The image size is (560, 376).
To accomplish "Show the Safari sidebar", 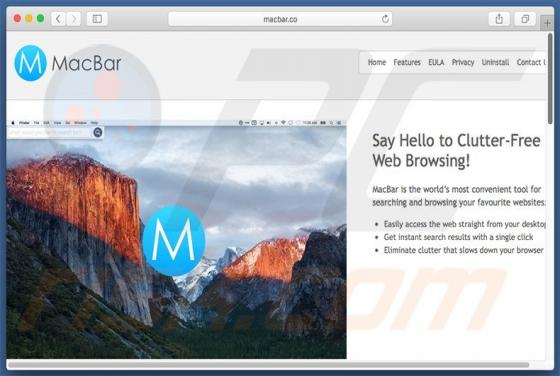I will (x=97, y=19).
